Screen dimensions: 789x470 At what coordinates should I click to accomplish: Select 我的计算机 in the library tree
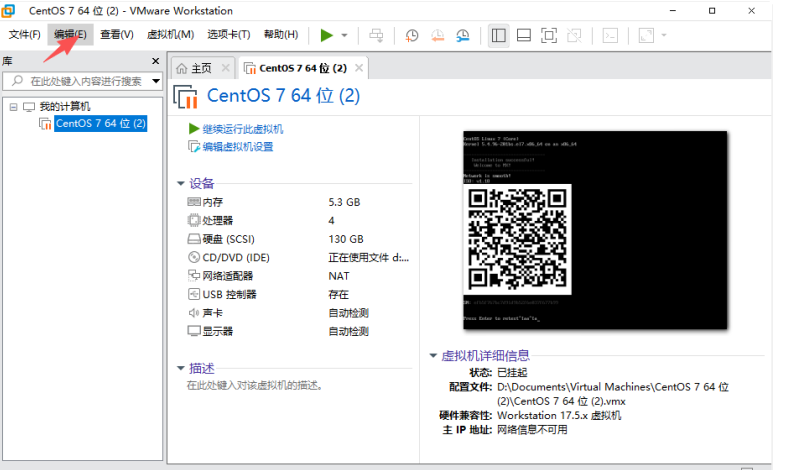pyautogui.click(x=65, y=107)
